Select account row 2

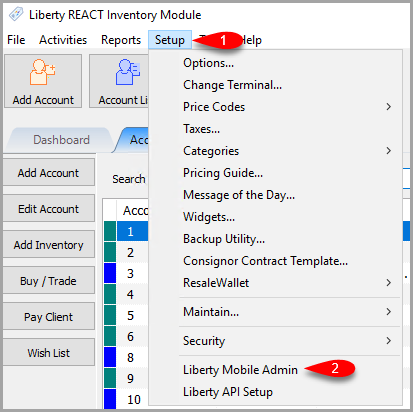(x=132, y=252)
